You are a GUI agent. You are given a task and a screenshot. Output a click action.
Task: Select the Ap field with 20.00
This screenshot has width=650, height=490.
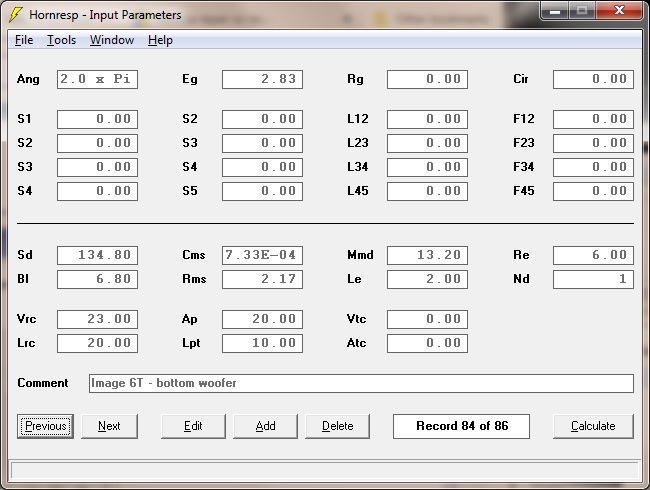pos(262,320)
